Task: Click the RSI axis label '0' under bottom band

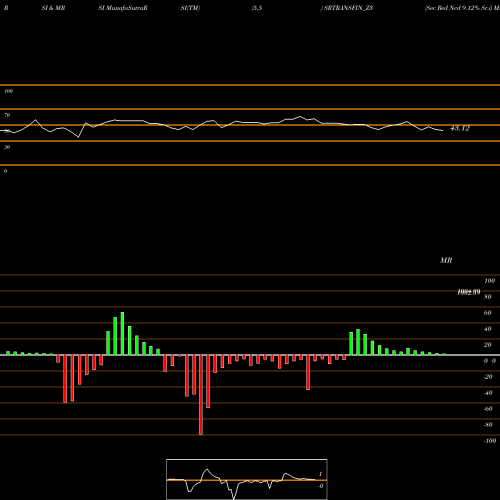Action: pos(5,171)
